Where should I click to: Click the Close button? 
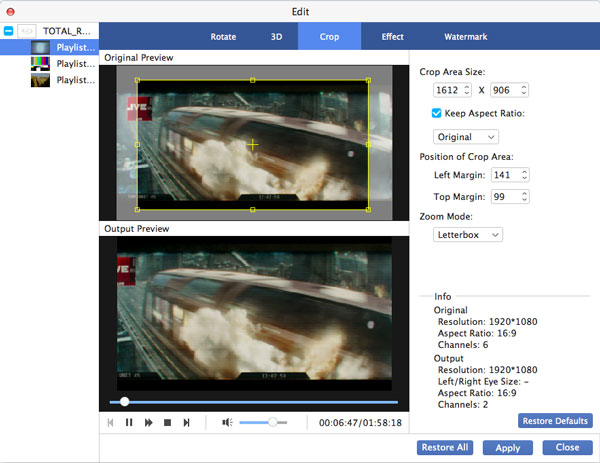click(x=567, y=448)
